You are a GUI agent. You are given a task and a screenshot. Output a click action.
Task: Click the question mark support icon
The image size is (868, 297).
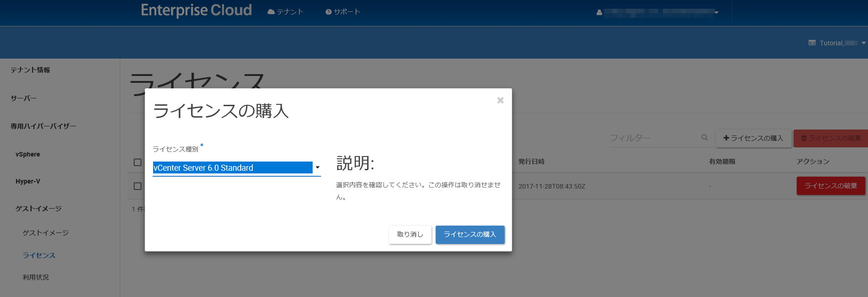[328, 12]
